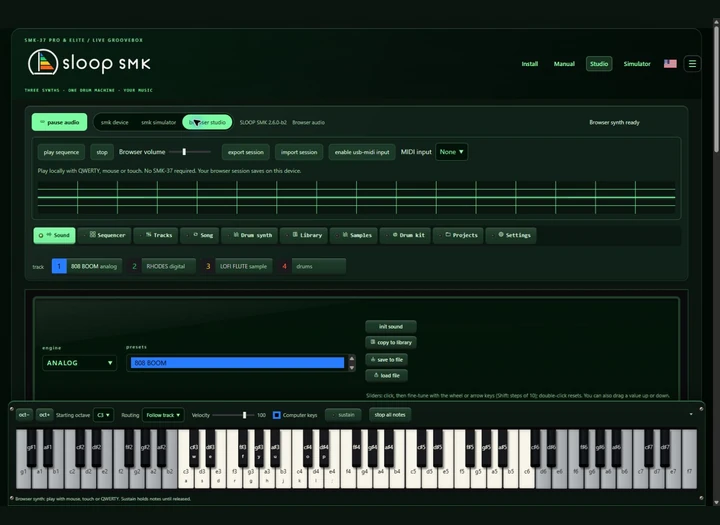Toggle the Computer keys checkbox

point(276,415)
